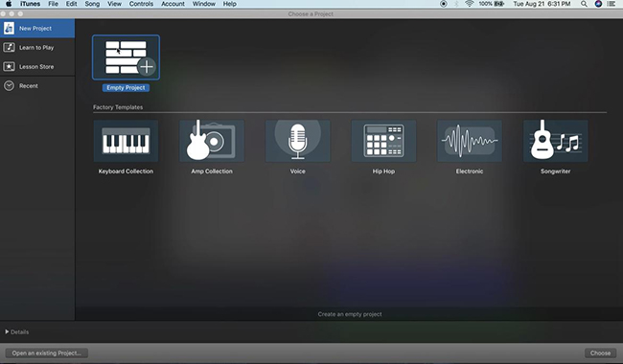Select the Empty Project tile icon
This screenshot has height=364, width=623.
(126, 57)
